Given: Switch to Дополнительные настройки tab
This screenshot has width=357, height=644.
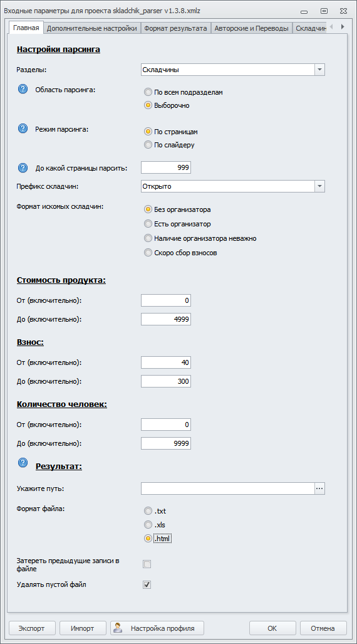Looking at the screenshot, I should (91, 28).
